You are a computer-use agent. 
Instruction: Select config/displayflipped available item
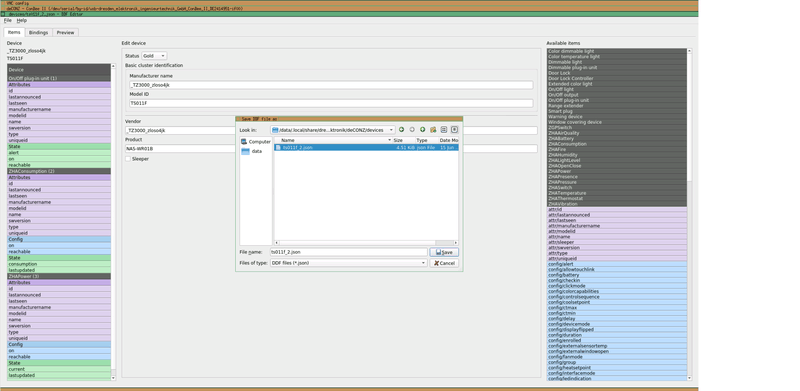[x=617, y=330]
